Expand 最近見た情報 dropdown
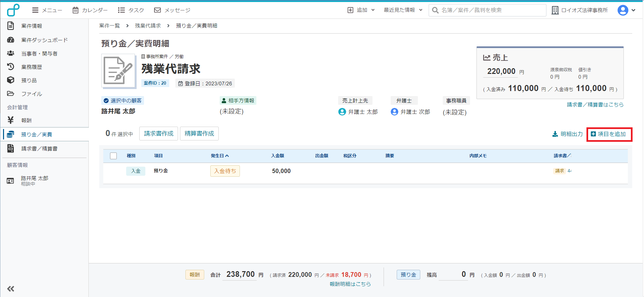Viewport: 644px width, 297px height. 403,10
